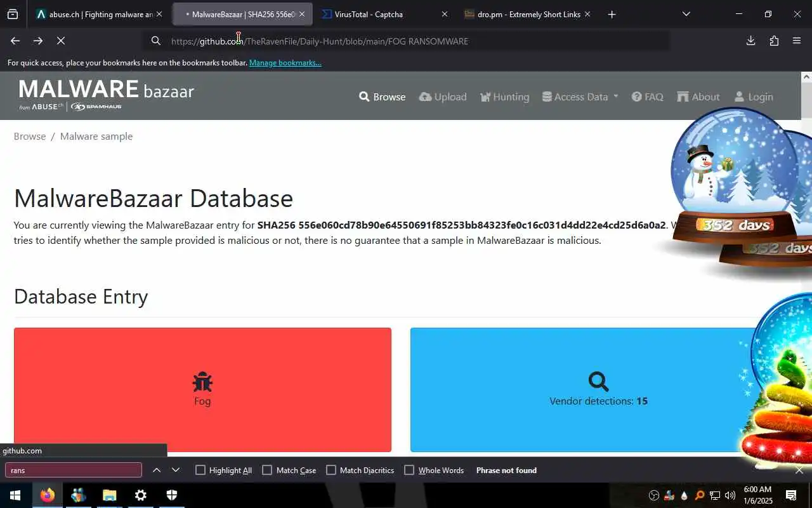Close the dro.pm tab
The height and width of the screenshot is (508, 812).
(587, 14)
